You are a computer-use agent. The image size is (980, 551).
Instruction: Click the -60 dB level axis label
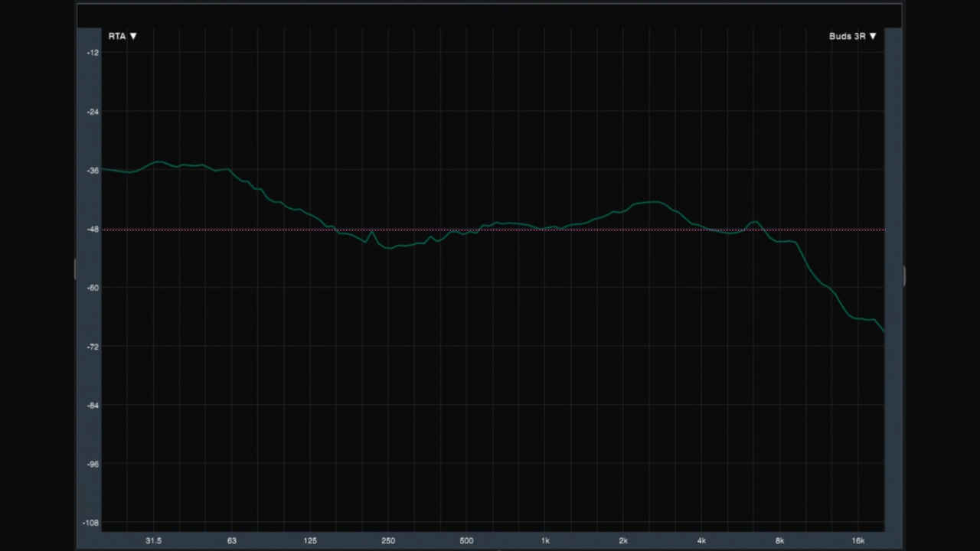click(93, 289)
